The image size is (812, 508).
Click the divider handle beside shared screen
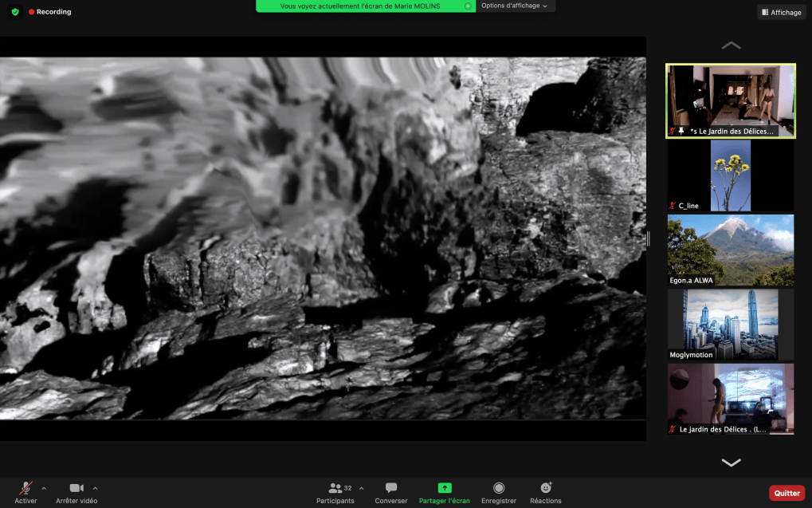coord(648,238)
